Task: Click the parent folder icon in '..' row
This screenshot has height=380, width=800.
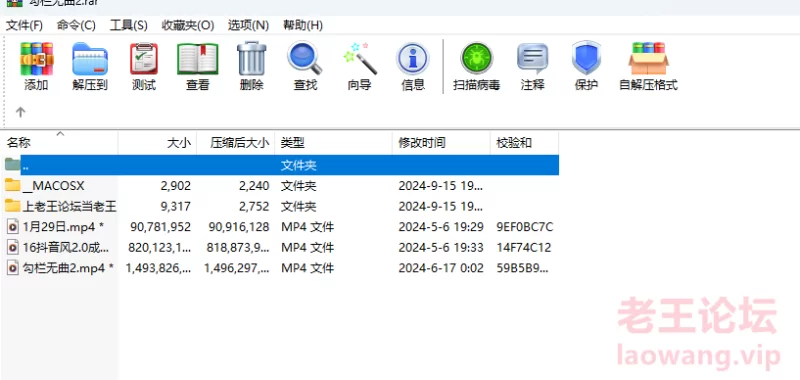Action: pos(12,164)
